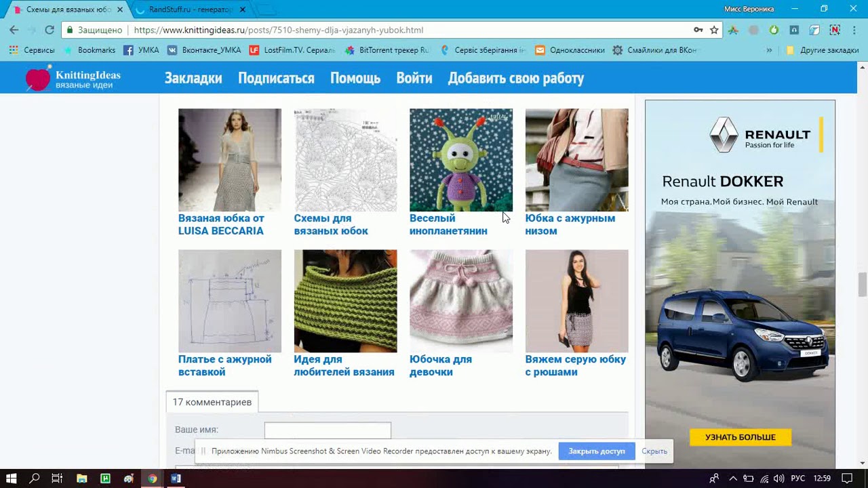Open the "Закладки" site menu item
The image size is (868, 488).
[193, 79]
